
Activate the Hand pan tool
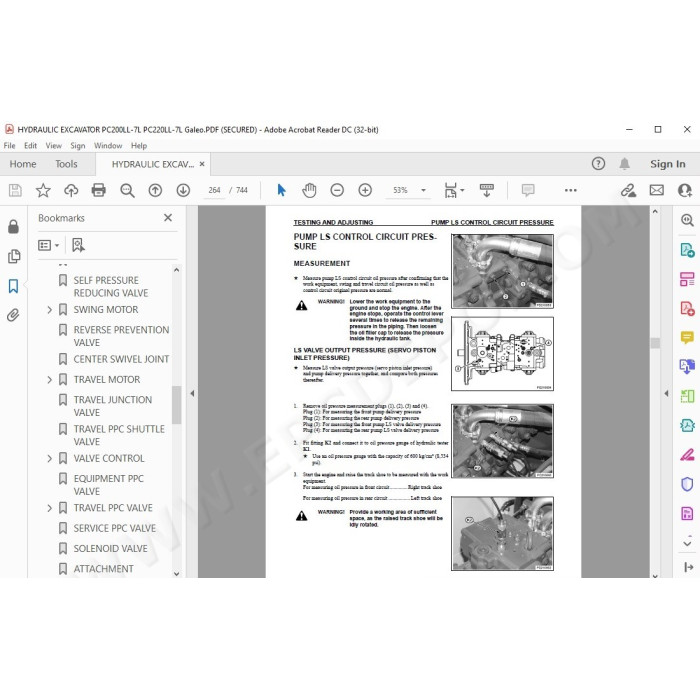pyautogui.click(x=309, y=191)
